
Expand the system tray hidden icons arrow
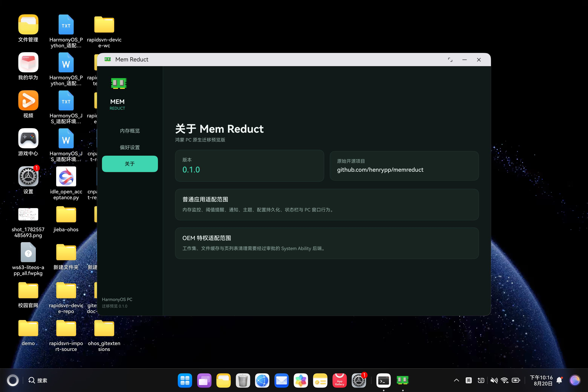[456, 380]
